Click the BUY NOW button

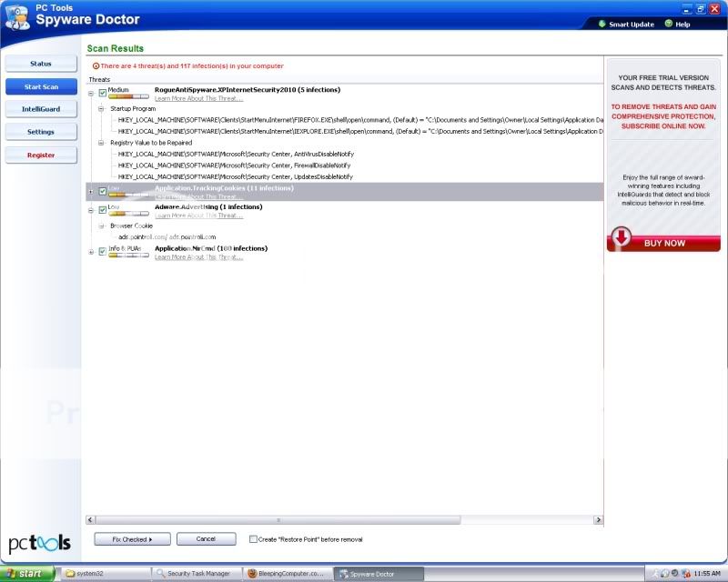point(663,243)
